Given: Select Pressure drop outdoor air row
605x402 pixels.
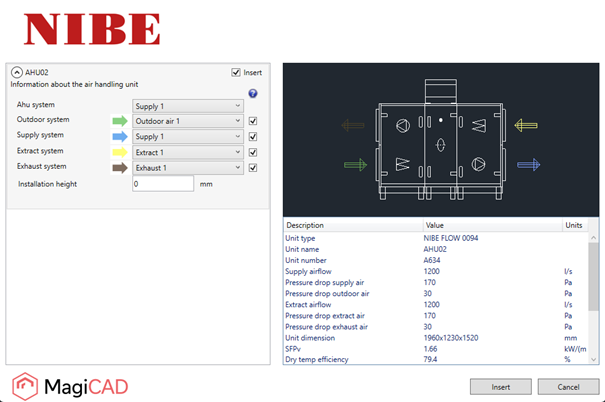Looking at the screenshot, I should click(436, 294).
